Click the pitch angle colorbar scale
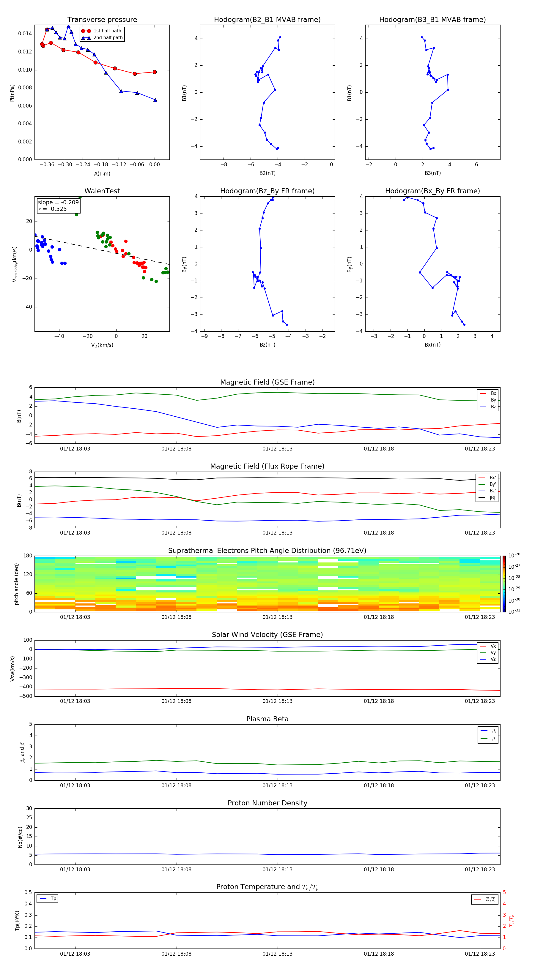Viewport: 535px width, 980px height. [x=504, y=584]
